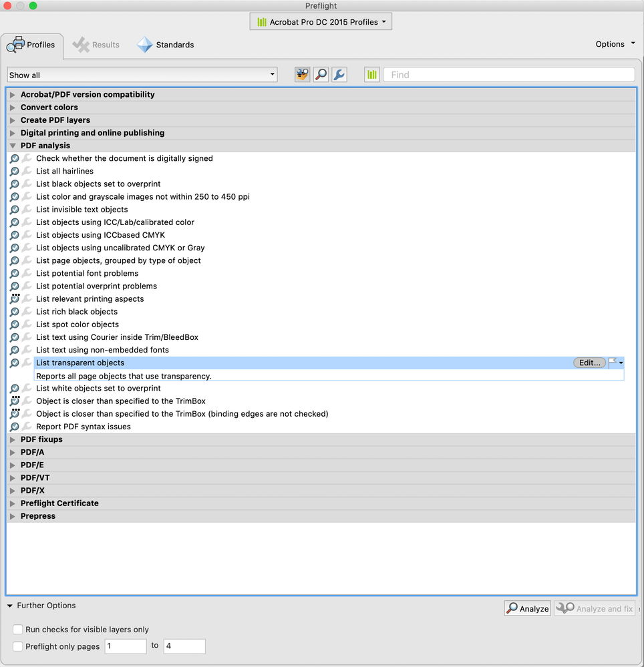Select List spot color objects profile

coord(77,324)
